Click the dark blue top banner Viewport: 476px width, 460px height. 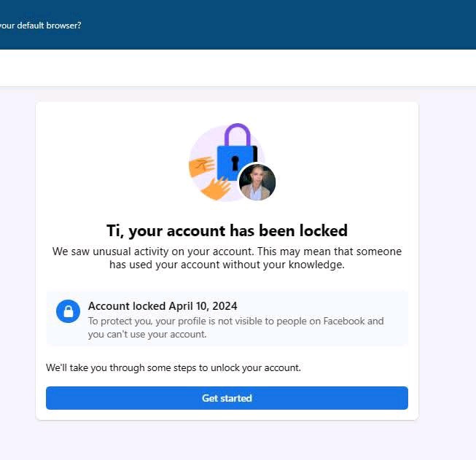coord(292,26)
